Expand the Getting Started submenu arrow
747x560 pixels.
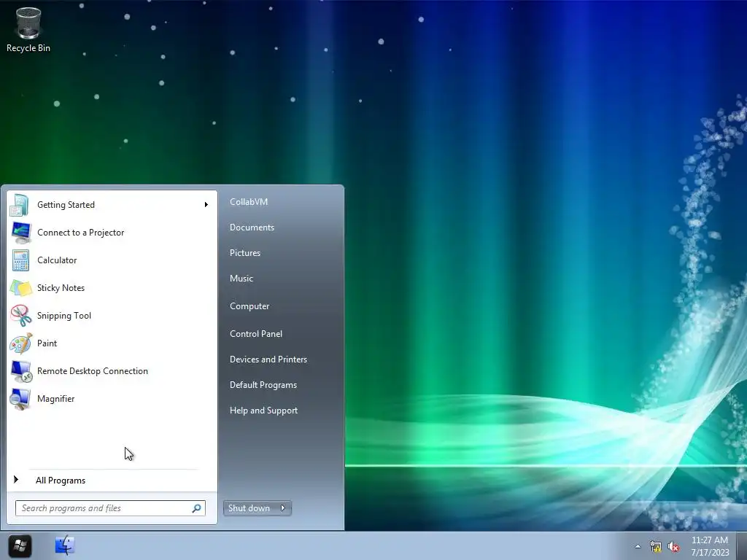tap(206, 205)
